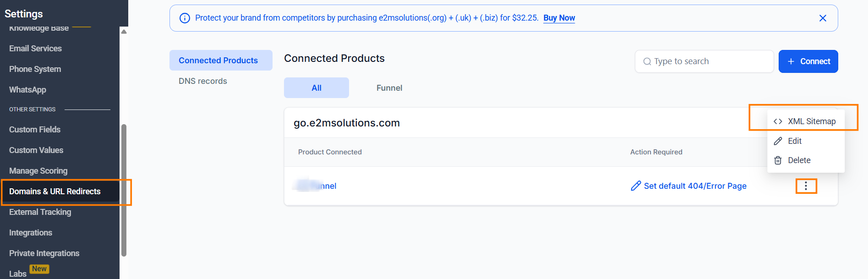This screenshot has width=868, height=279.
Task: Open Labs settings in the sidebar
Action: 17,272
